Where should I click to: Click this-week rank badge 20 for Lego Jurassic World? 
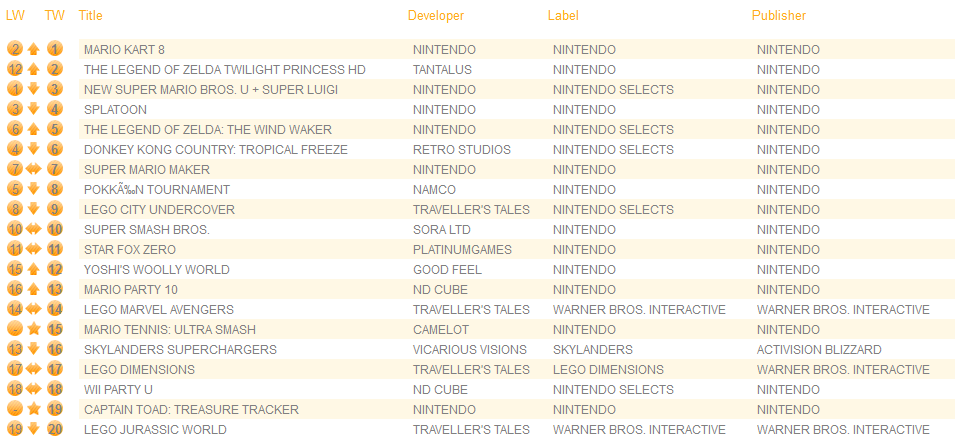click(55, 429)
